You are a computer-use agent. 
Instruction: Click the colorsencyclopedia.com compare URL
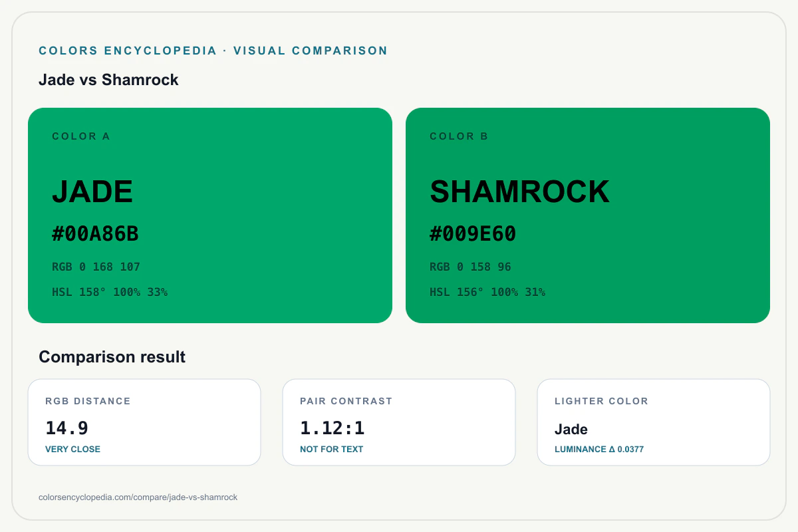tap(138, 497)
